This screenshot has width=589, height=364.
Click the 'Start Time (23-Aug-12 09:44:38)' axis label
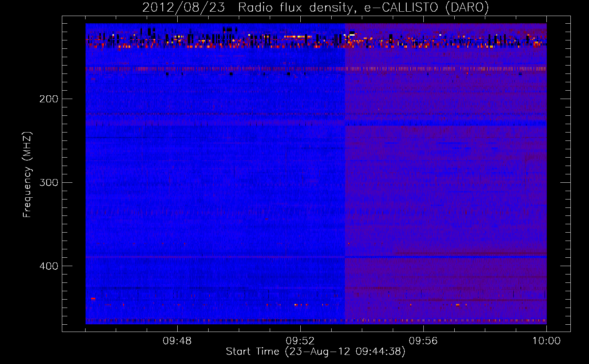(316, 352)
